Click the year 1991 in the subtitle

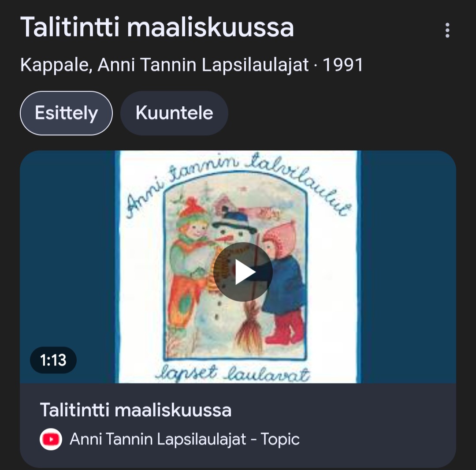(343, 65)
